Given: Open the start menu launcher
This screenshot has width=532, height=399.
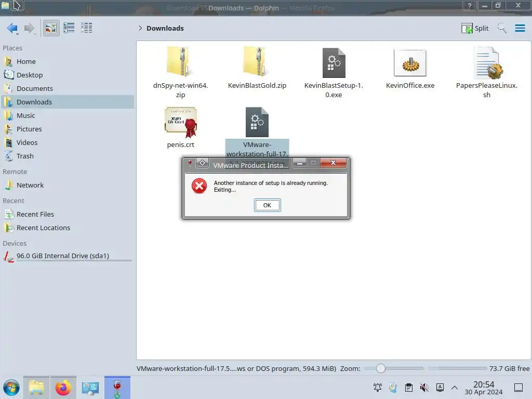Looking at the screenshot, I should tap(11, 388).
